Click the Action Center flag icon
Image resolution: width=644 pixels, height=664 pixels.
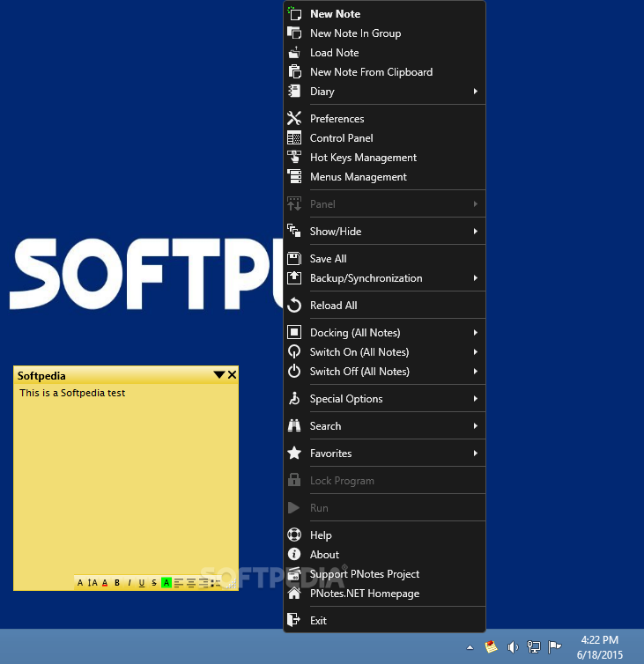(554, 646)
